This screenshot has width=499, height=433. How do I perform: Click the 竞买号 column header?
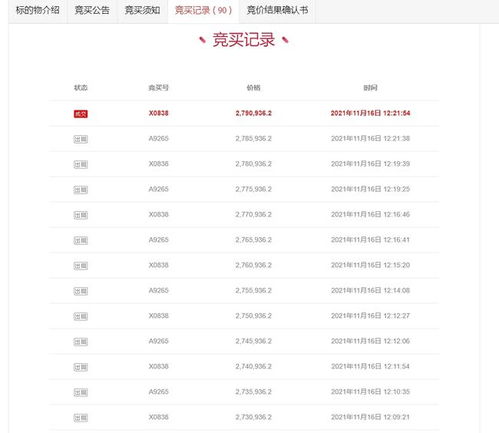[x=159, y=88]
